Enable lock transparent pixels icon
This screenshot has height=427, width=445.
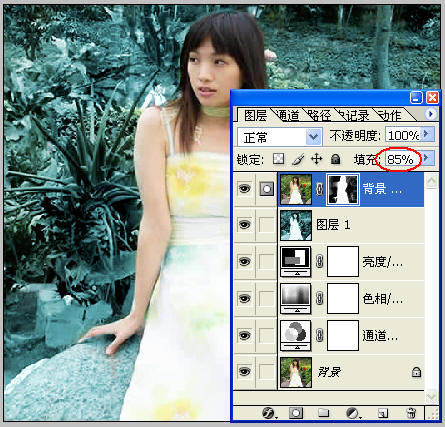tap(278, 159)
